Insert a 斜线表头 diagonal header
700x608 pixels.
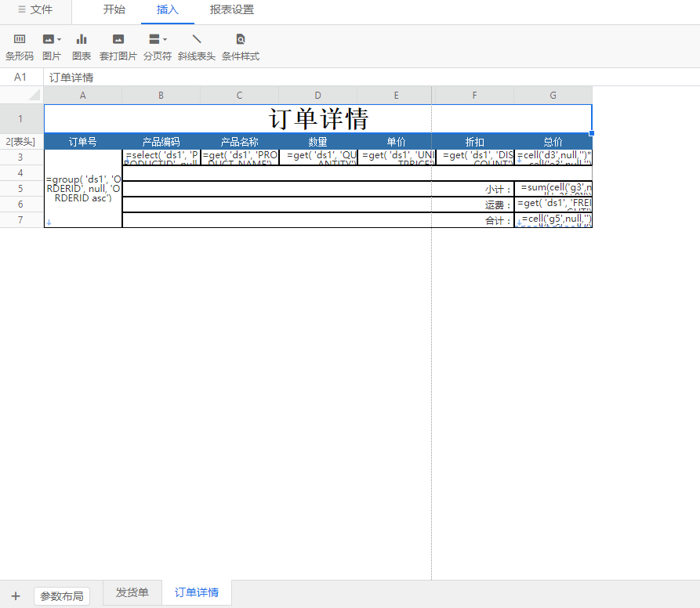point(196,39)
